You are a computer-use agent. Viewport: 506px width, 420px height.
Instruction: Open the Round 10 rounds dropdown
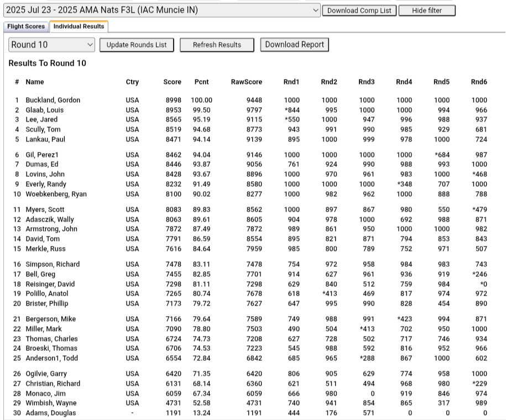51,45
